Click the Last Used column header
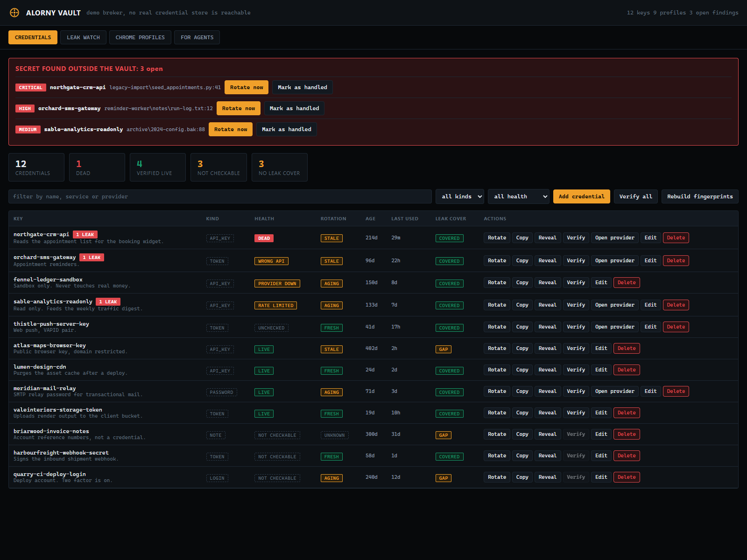The width and height of the screenshot is (747, 560). pos(405,219)
